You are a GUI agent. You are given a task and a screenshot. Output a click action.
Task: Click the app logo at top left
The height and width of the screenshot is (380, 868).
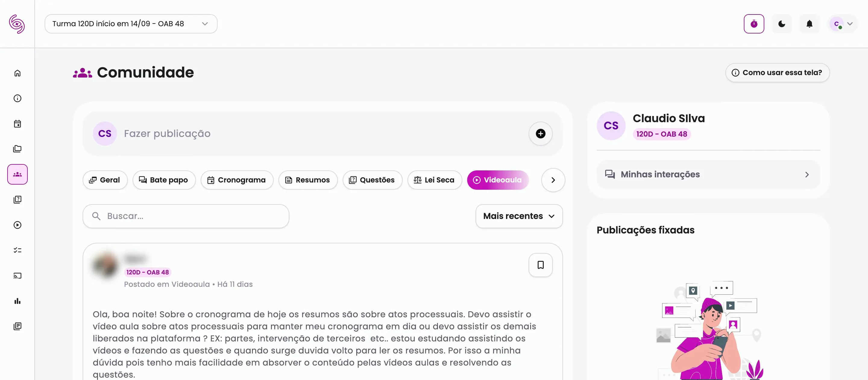pyautogui.click(x=17, y=24)
